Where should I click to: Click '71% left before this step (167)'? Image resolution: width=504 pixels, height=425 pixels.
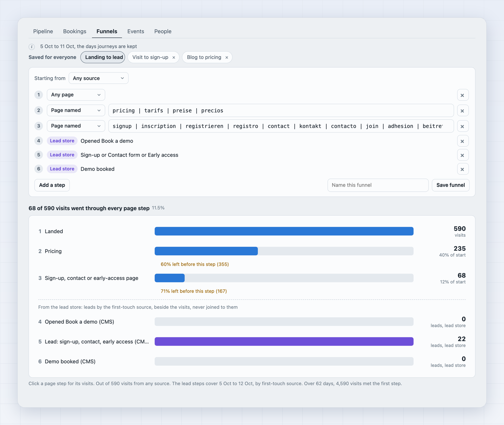pyautogui.click(x=194, y=291)
